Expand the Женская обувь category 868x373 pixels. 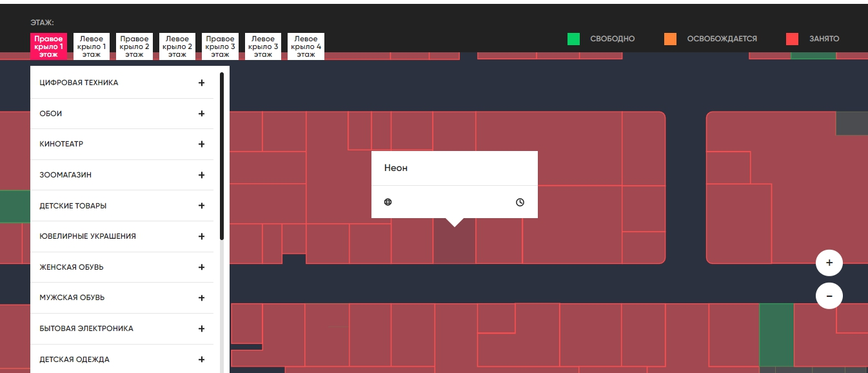(201, 267)
